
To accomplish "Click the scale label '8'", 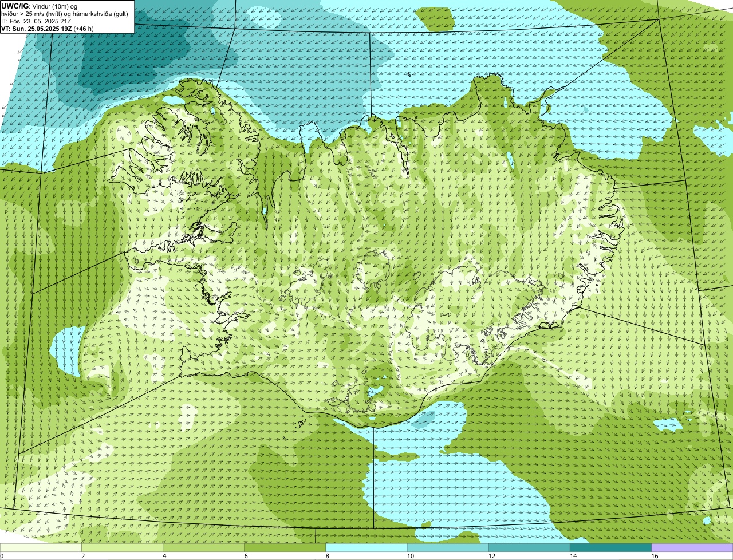I will click(327, 556).
